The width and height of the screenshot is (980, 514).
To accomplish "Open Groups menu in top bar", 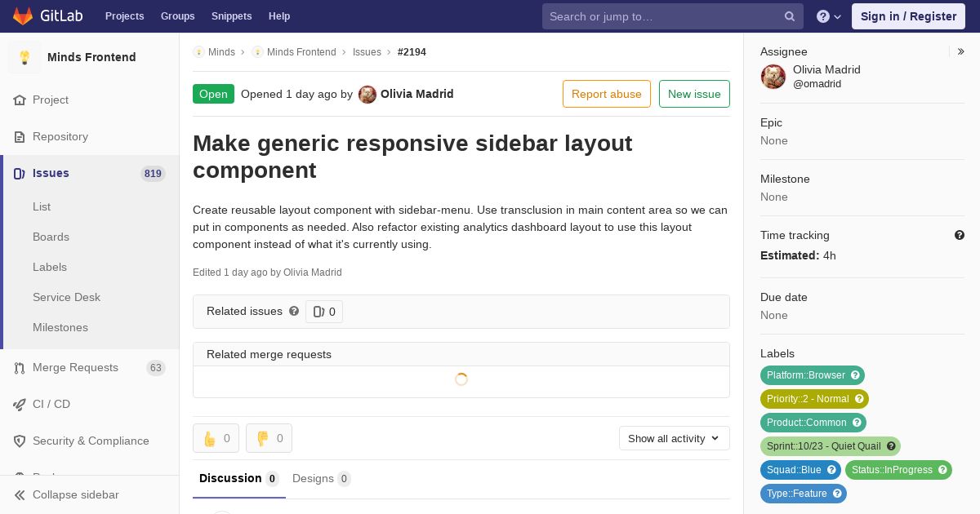I will [x=178, y=16].
